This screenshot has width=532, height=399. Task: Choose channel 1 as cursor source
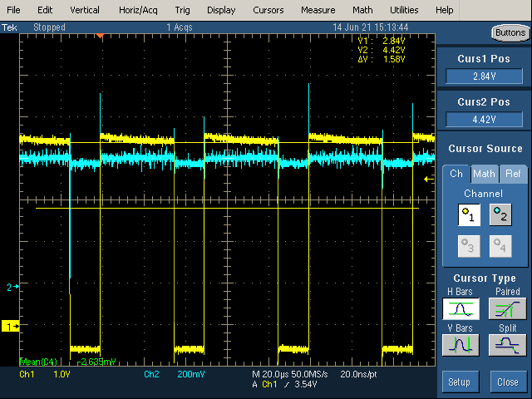pos(469,214)
